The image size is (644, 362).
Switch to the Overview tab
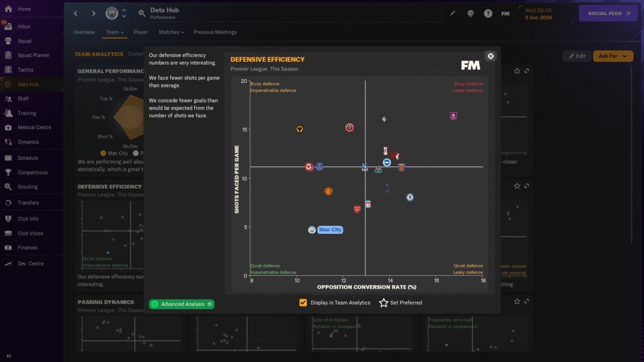pos(84,32)
